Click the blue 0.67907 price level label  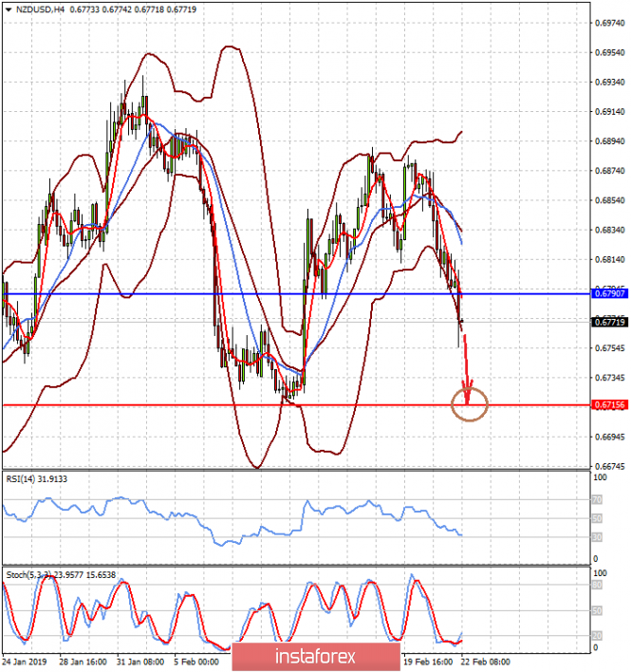[x=609, y=293]
